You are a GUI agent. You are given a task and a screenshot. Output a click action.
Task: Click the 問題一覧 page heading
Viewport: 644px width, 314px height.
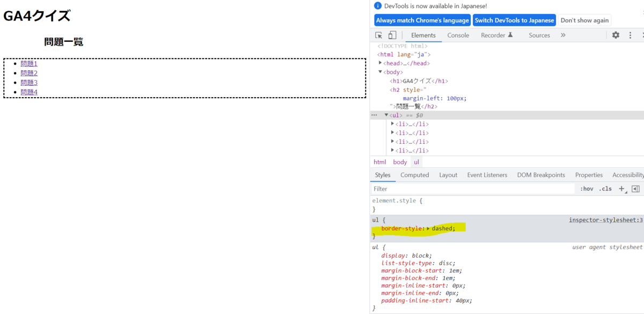(x=64, y=42)
